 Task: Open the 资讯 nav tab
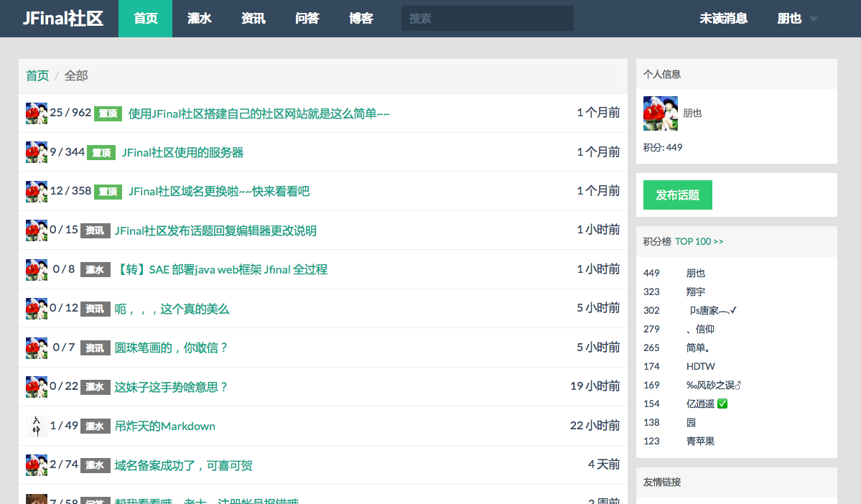[253, 19]
